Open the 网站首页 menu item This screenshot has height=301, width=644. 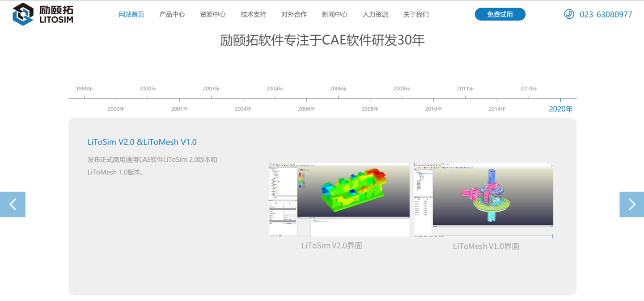tap(131, 14)
